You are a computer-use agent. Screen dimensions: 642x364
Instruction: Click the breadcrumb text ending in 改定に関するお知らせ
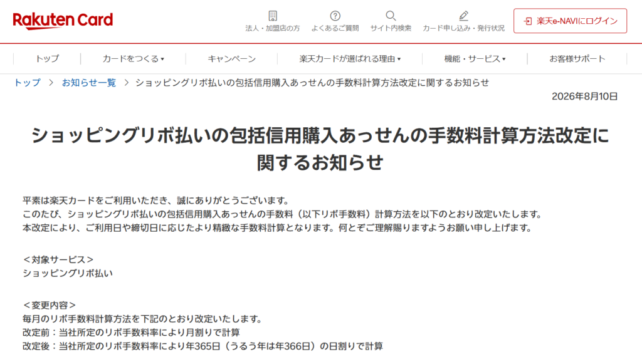(312, 83)
